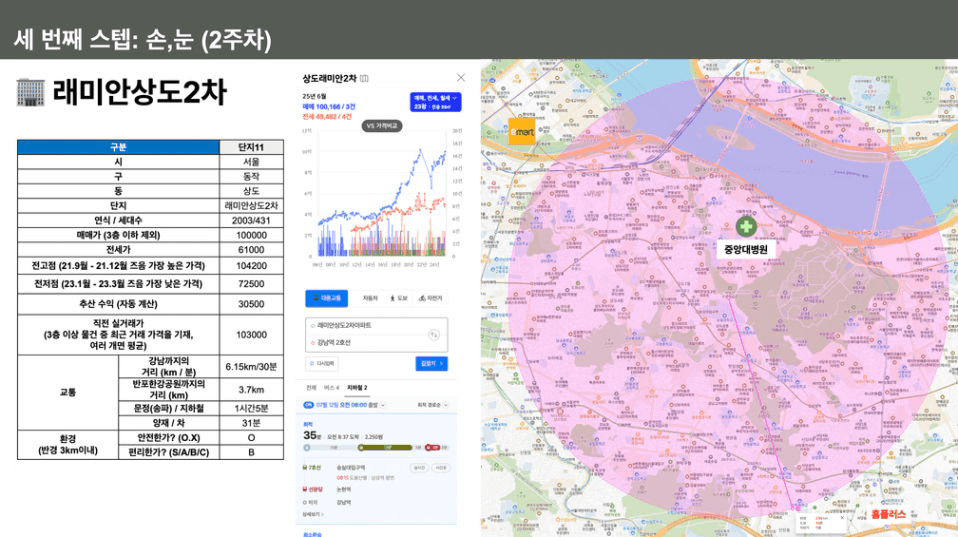Click the green cross hospital marker
This screenshot has height=537, width=958.
[745, 227]
